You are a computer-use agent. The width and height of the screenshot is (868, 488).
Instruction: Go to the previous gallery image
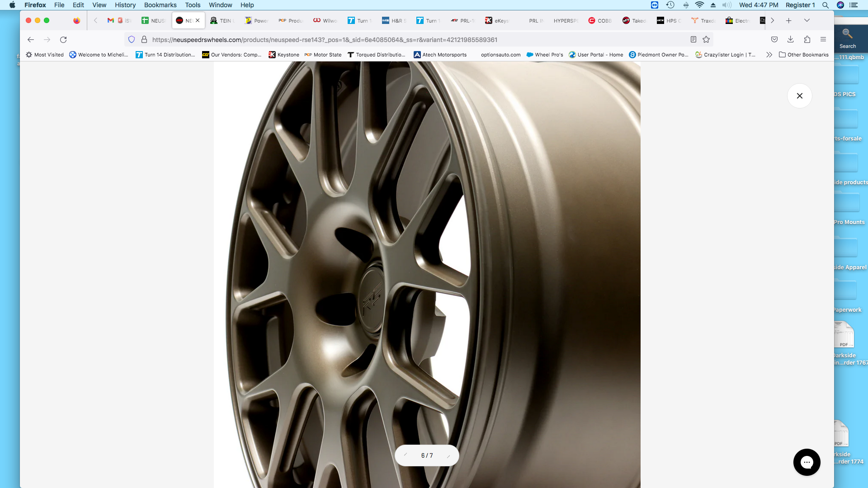pyautogui.click(x=406, y=455)
